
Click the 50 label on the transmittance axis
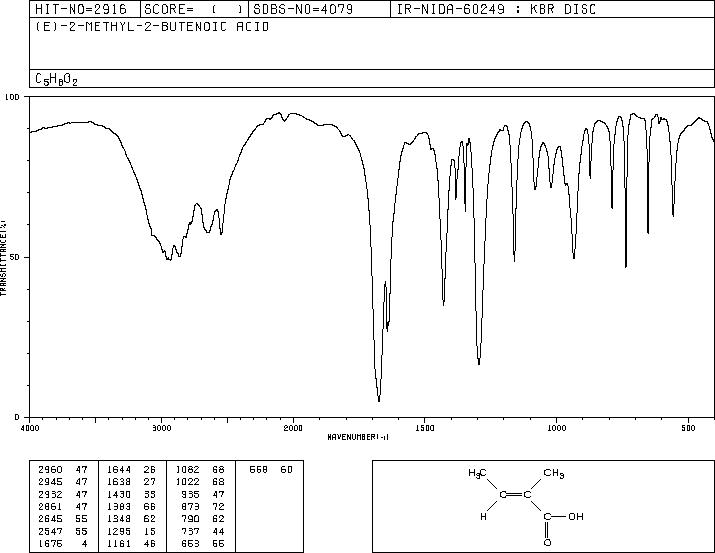click(x=13, y=257)
